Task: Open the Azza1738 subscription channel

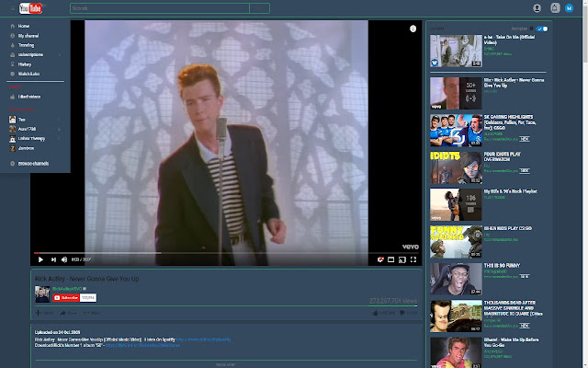Action: click(27, 129)
